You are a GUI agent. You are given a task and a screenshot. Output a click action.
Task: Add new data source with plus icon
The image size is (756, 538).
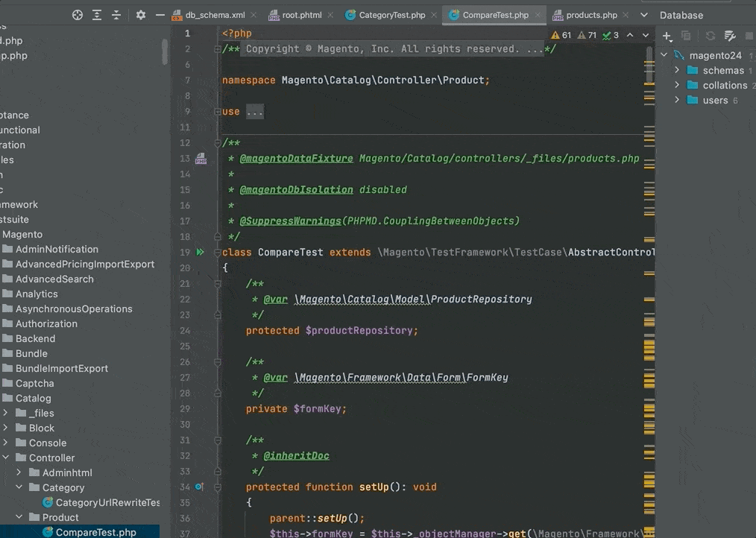coord(667,36)
